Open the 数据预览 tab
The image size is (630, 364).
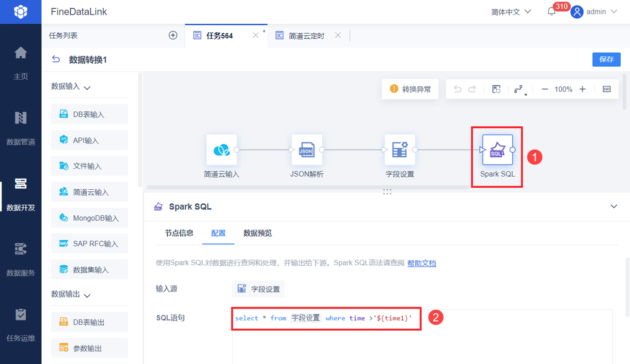[x=257, y=233]
